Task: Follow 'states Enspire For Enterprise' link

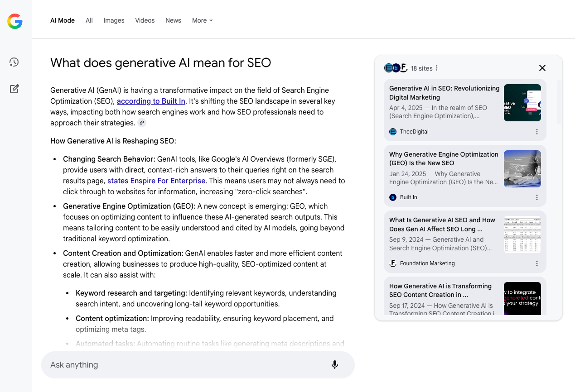Action: click(x=156, y=181)
